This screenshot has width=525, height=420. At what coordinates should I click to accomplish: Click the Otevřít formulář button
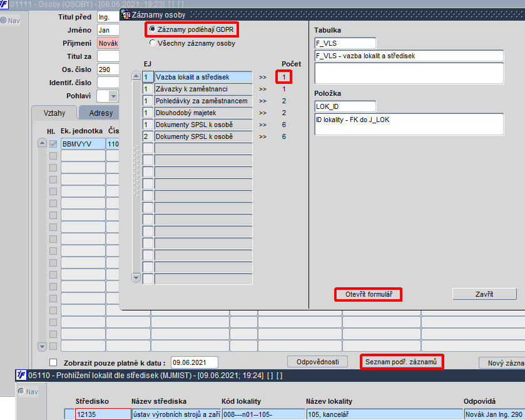pyautogui.click(x=369, y=294)
